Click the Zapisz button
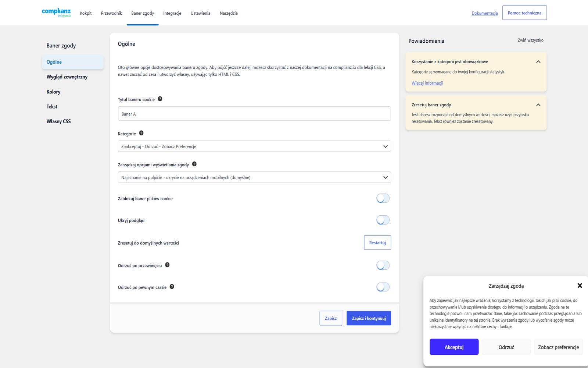 331,318
